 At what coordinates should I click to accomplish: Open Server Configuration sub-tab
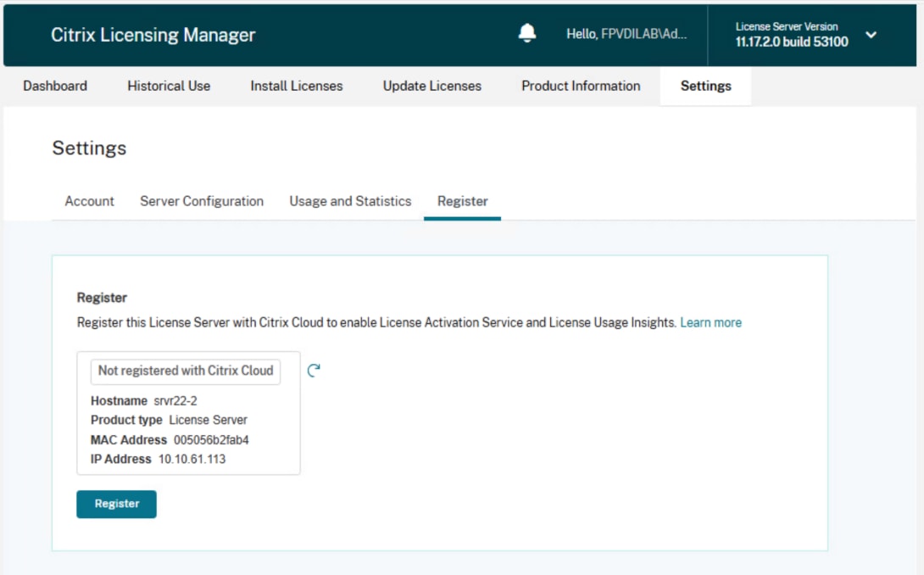coord(202,201)
